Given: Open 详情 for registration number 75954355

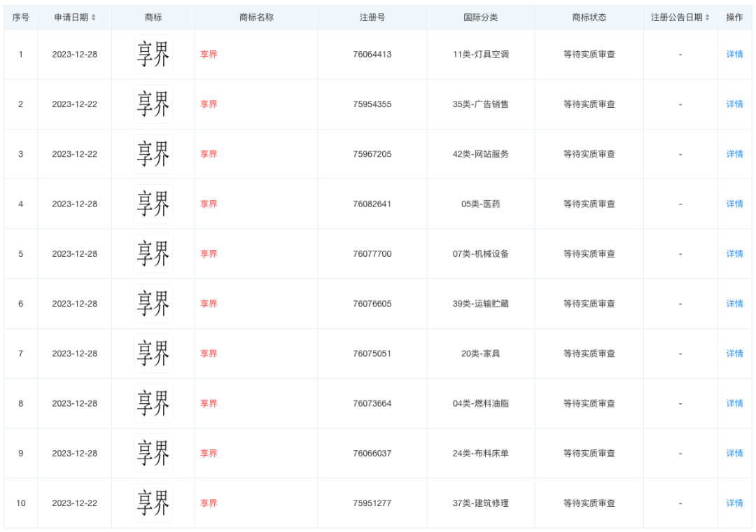Looking at the screenshot, I should coord(734,104).
